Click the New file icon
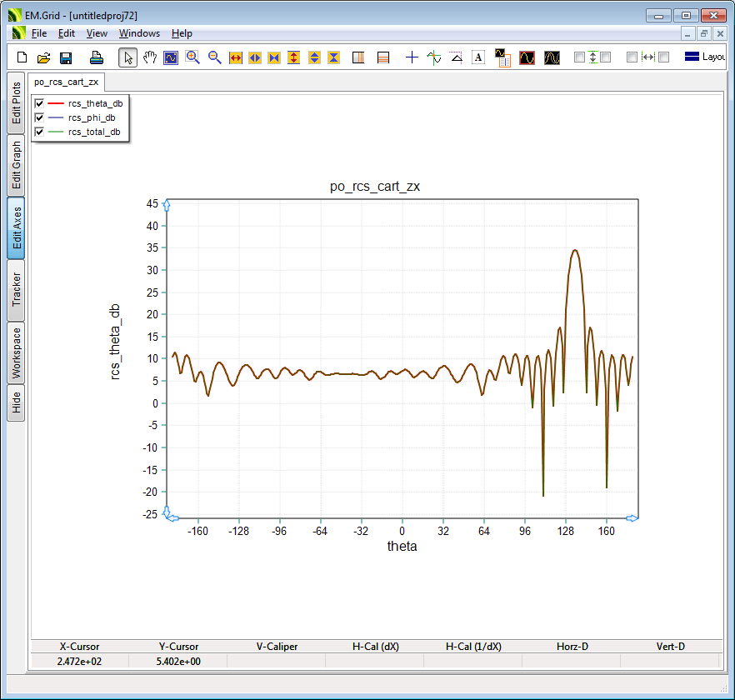This screenshot has width=735, height=700. [22, 57]
